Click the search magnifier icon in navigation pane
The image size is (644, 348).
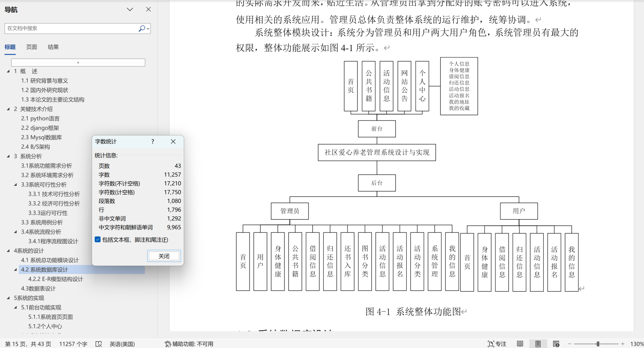142,28
